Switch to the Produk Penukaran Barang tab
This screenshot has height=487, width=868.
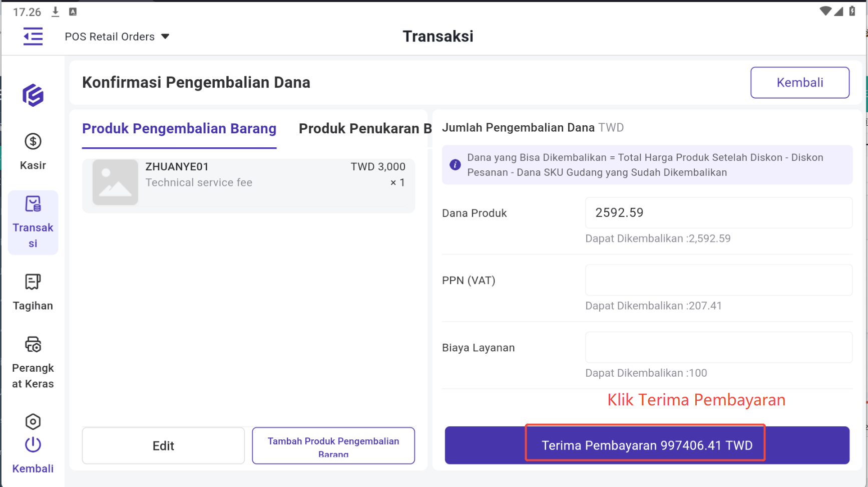point(364,129)
